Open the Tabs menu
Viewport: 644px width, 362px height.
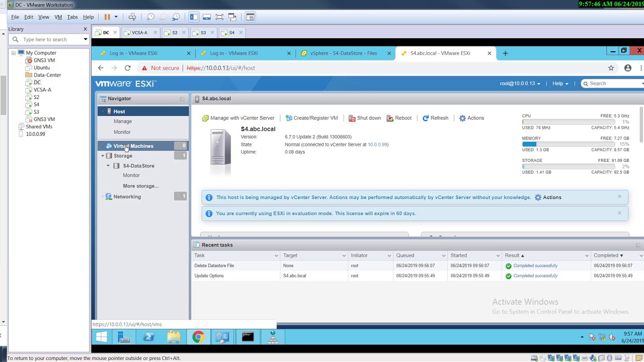coord(72,17)
